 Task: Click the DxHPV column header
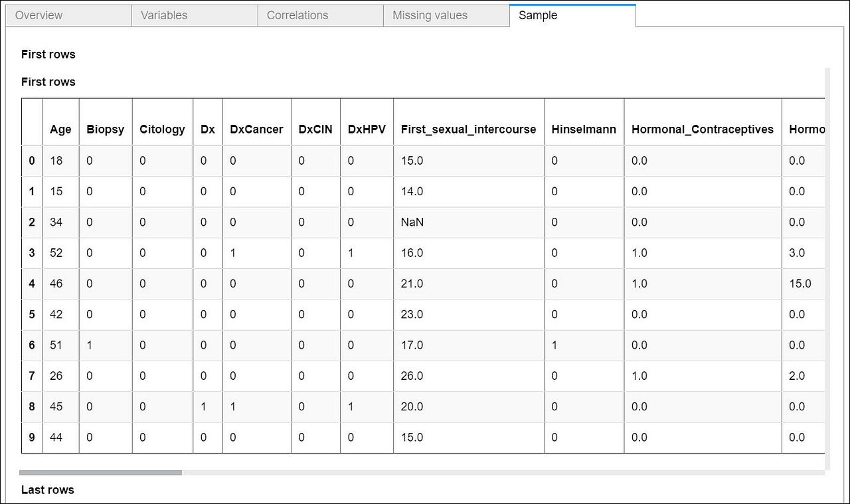(x=367, y=129)
